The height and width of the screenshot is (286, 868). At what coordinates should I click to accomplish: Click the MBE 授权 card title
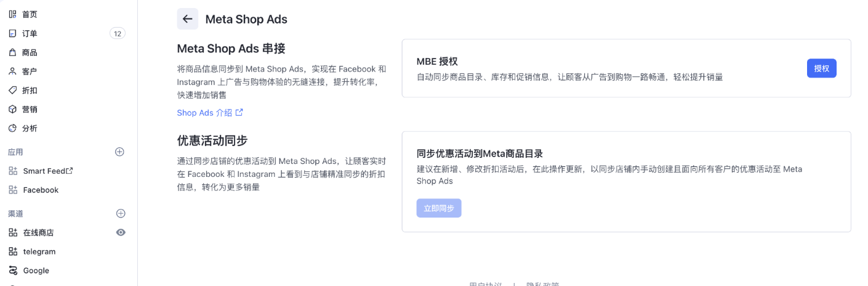[437, 62]
